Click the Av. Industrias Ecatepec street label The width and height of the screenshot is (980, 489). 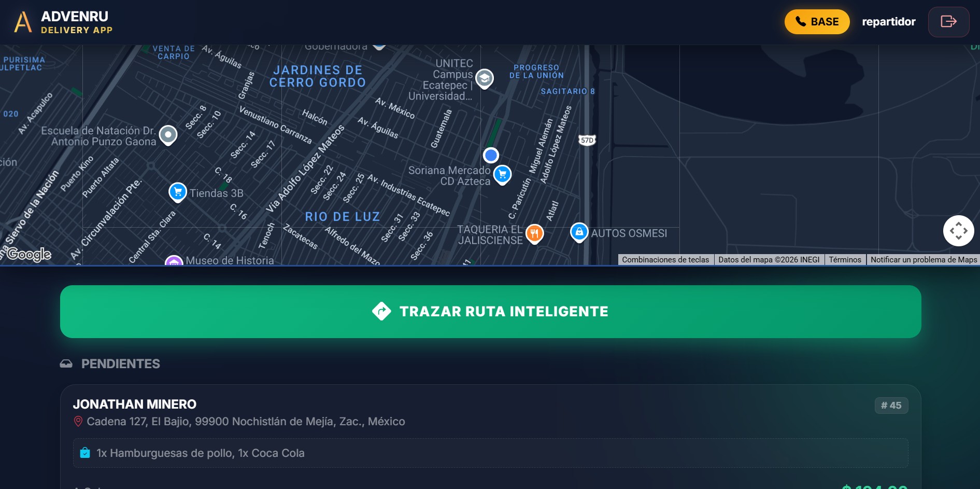(409, 195)
